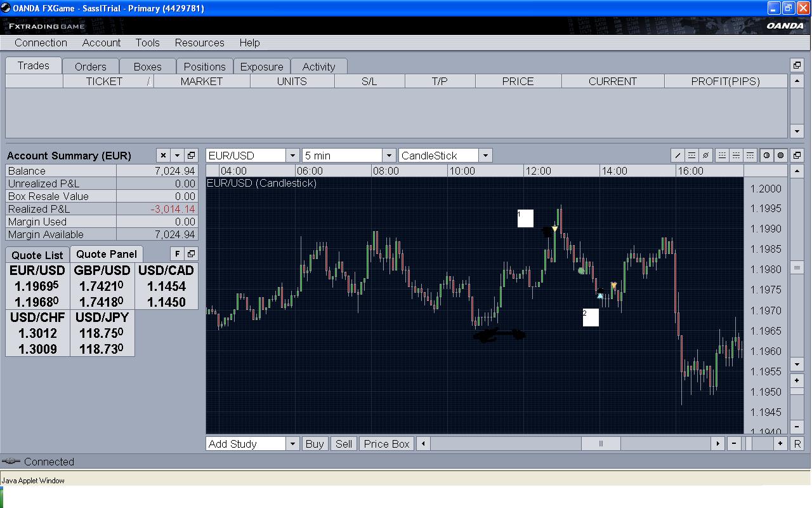Click the chart horizontal scrollbar thumb
The width and height of the screenshot is (812, 508).
pos(601,444)
